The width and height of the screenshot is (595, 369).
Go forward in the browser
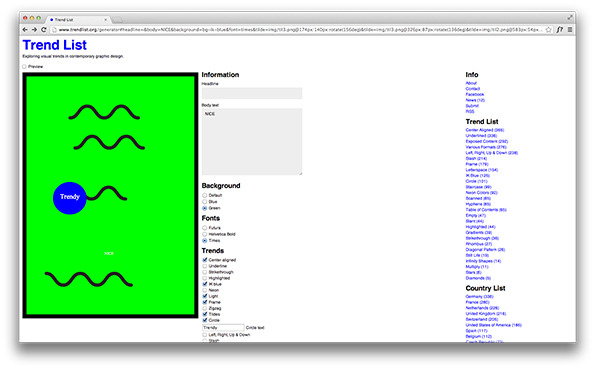(34, 30)
